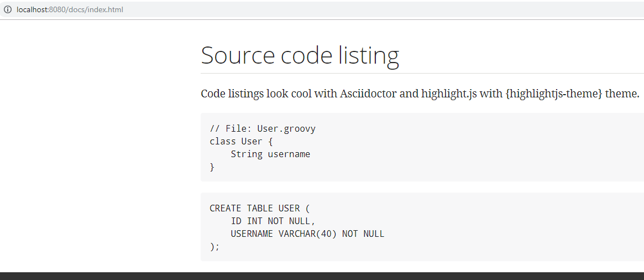
Task: Click the word "TABLE" in SQL listing
Action: pos(260,209)
